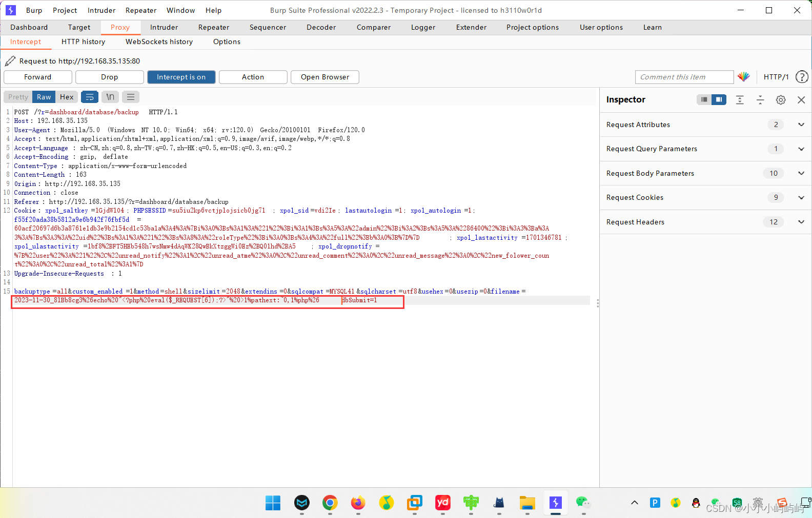Open the HTTP/1 protocol selector
812x518 pixels.
tap(776, 77)
